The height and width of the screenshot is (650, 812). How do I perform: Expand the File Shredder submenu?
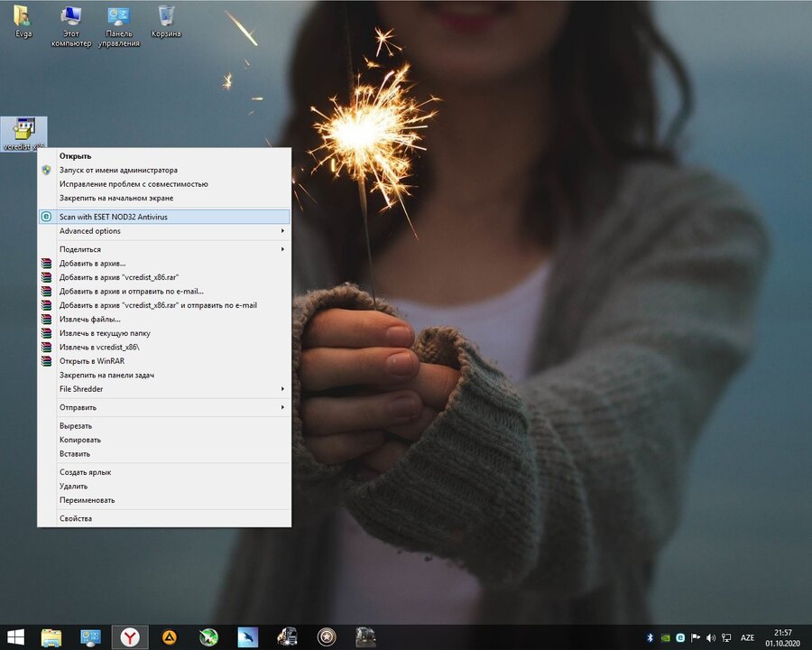pyautogui.click(x=81, y=389)
